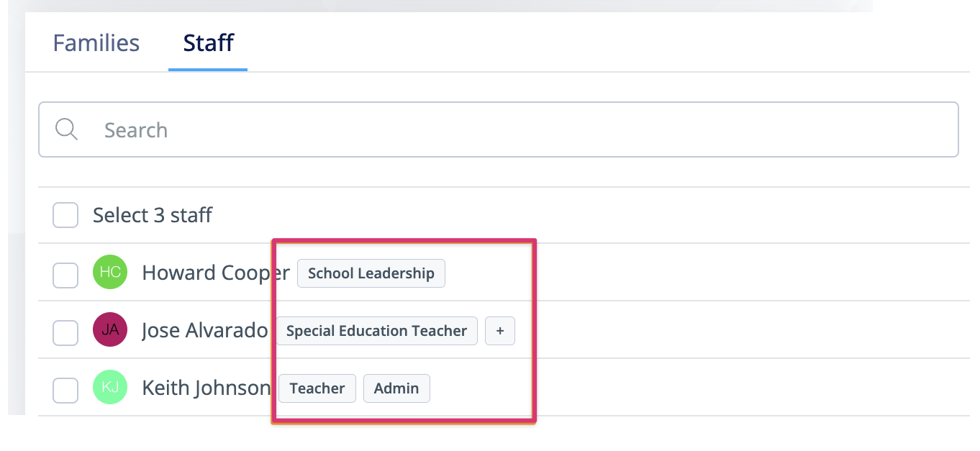
Task: Select Jose Alvarado's checkbox
Action: [65, 332]
